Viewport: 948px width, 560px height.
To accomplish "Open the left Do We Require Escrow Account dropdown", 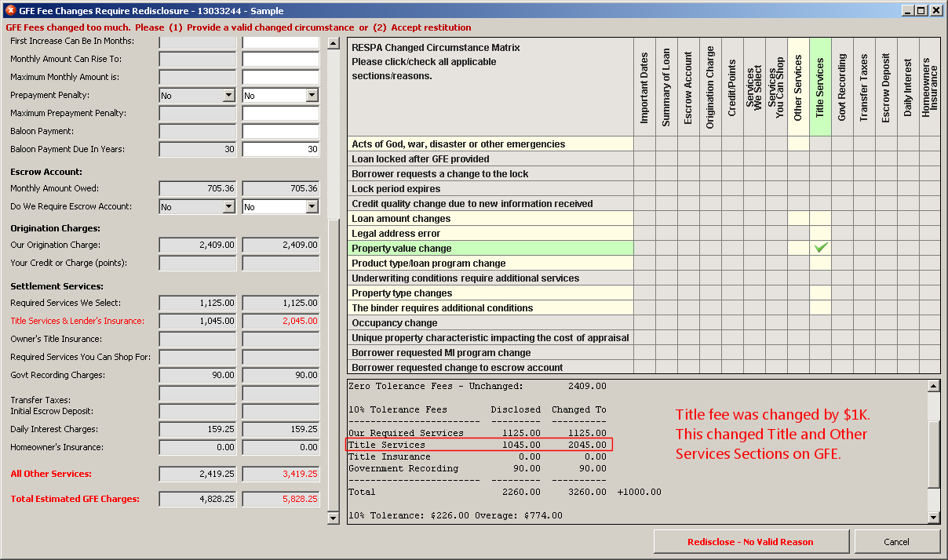I will point(228,207).
